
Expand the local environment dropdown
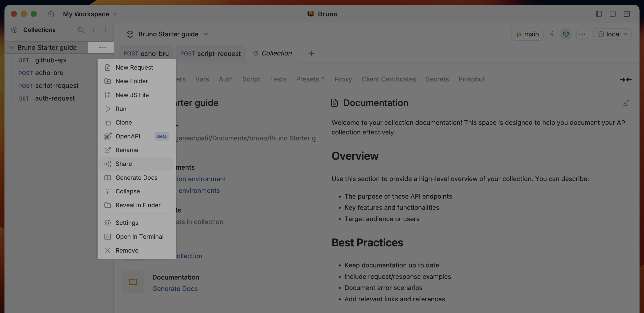(x=612, y=34)
